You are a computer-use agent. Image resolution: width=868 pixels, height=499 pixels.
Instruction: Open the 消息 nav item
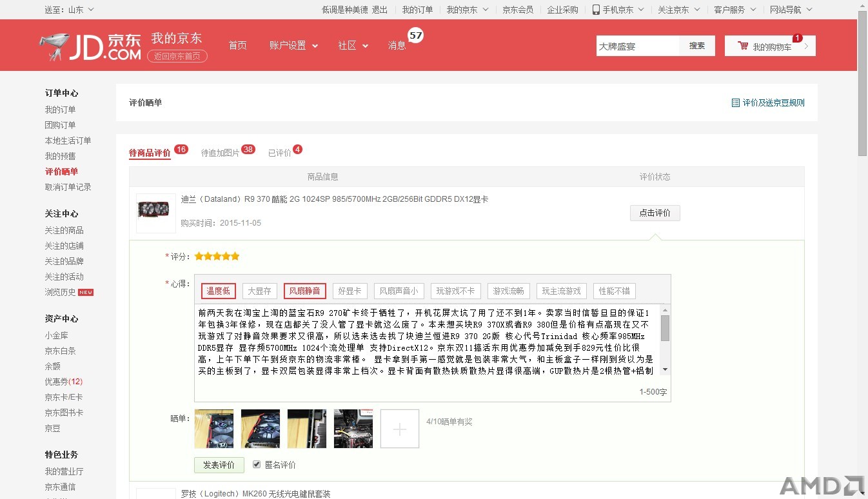pos(397,45)
